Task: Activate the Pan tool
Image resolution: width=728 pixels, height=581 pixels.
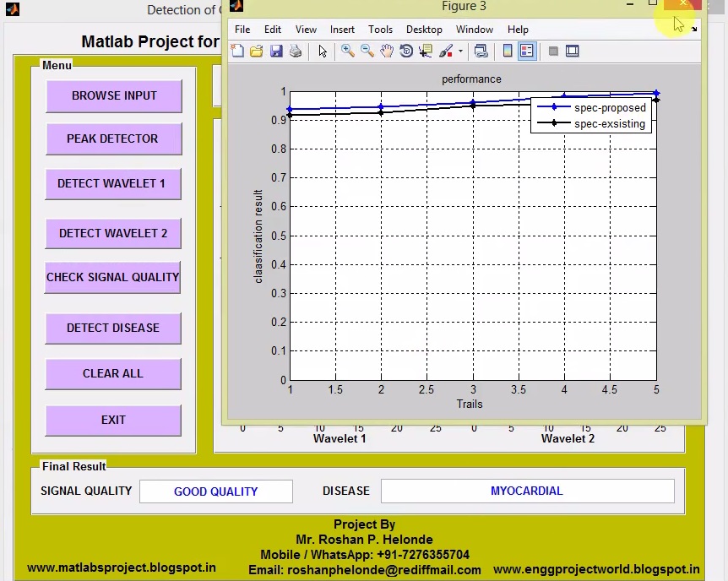Action: (x=386, y=51)
